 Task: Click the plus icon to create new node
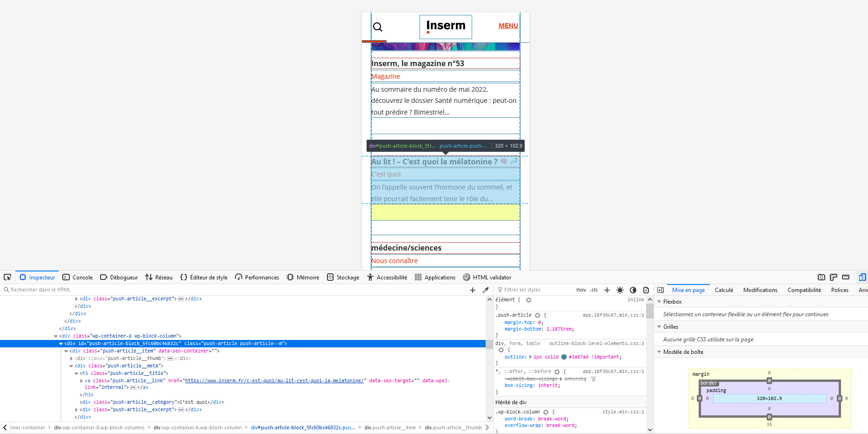[x=473, y=290]
